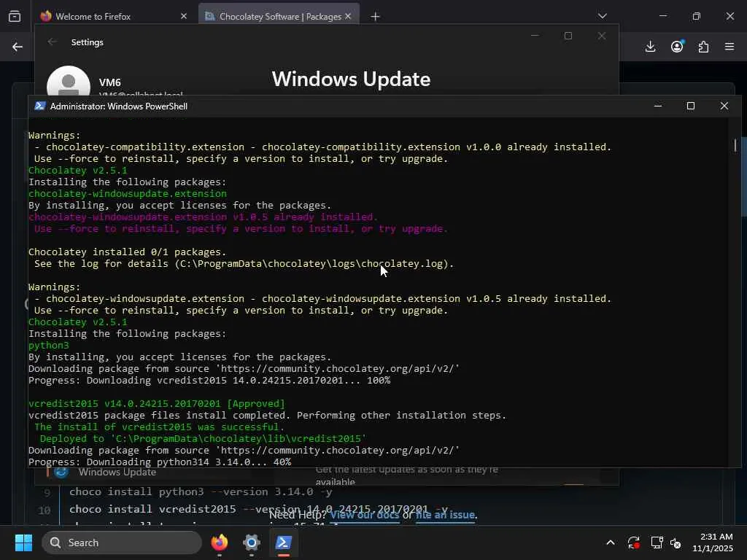The image size is (747, 560).
Task: Open a new Firefox tab
Action: coord(376,17)
